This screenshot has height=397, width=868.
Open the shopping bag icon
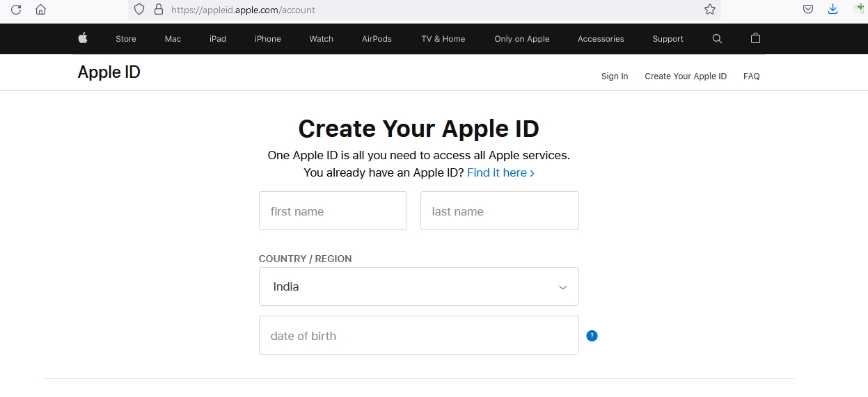pyautogui.click(x=755, y=38)
